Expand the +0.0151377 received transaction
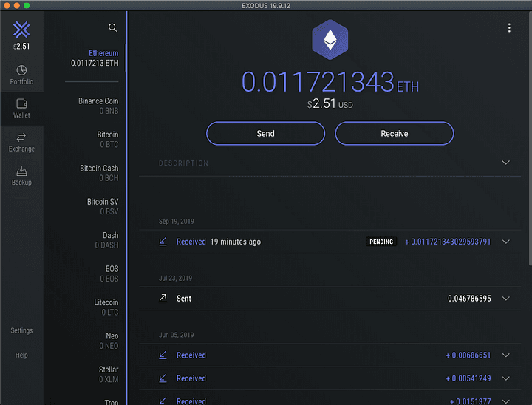The image size is (532, 405). pyautogui.click(x=506, y=401)
